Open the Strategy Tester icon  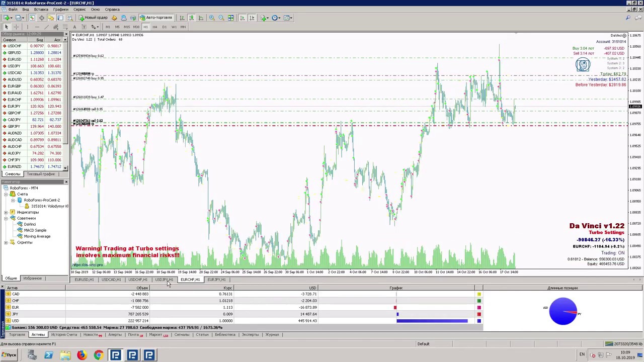pos(70,18)
